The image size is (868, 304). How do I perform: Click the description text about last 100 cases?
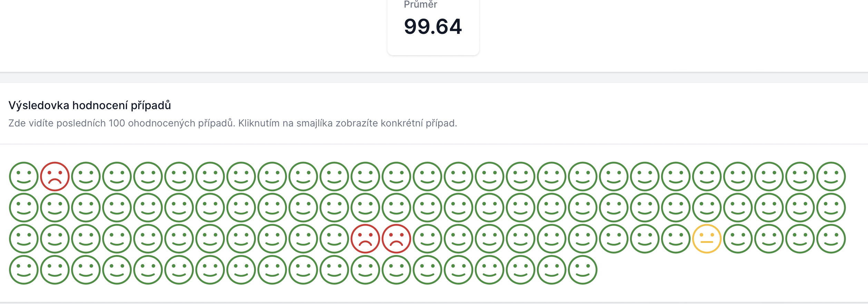pyautogui.click(x=233, y=123)
